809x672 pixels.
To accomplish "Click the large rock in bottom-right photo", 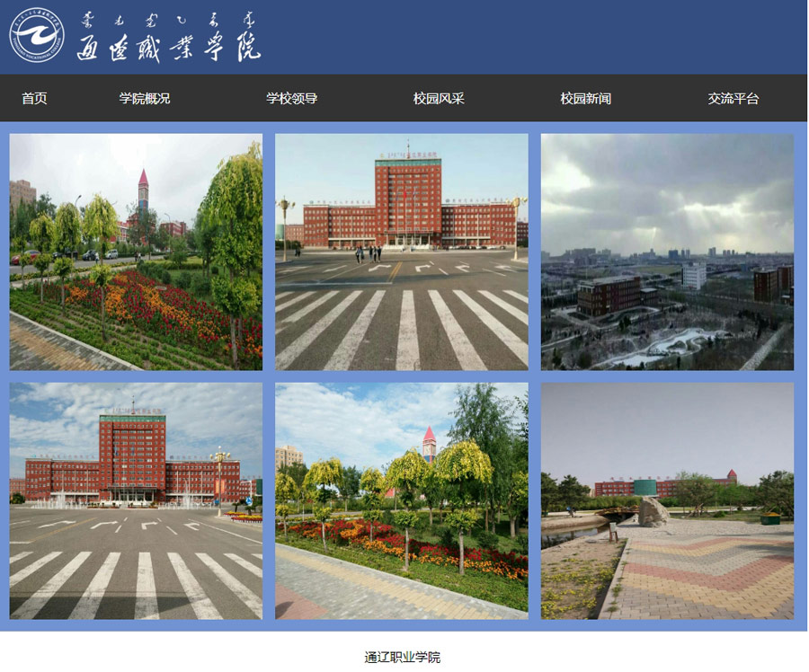I will click(652, 511).
